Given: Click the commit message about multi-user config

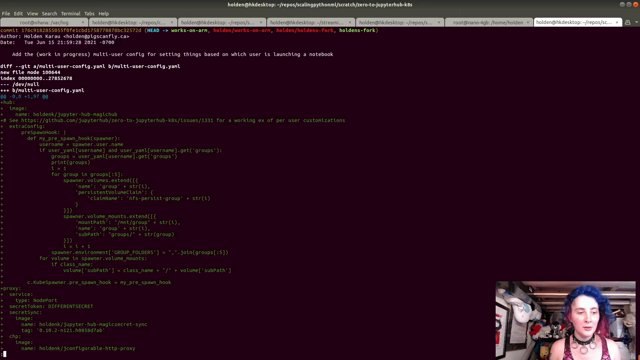Looking at the screenshot, I should click(x=172, y=54).
